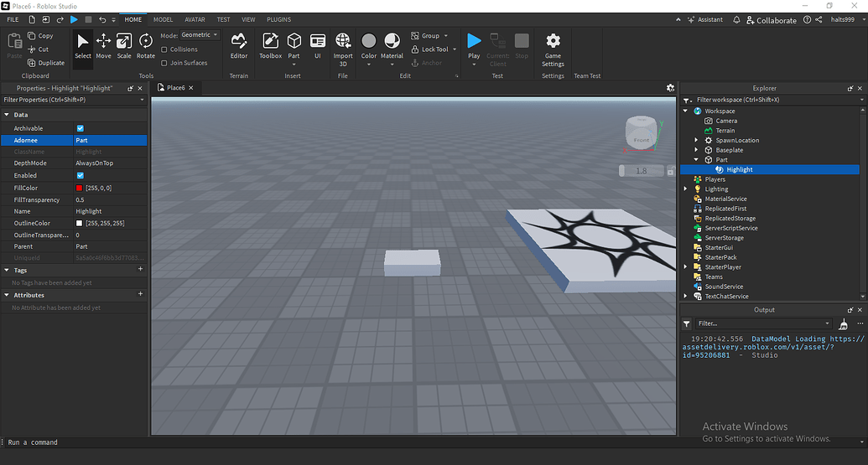Choose the Scale tool
This screenshot has height=465, width=868.
point(124,46)
